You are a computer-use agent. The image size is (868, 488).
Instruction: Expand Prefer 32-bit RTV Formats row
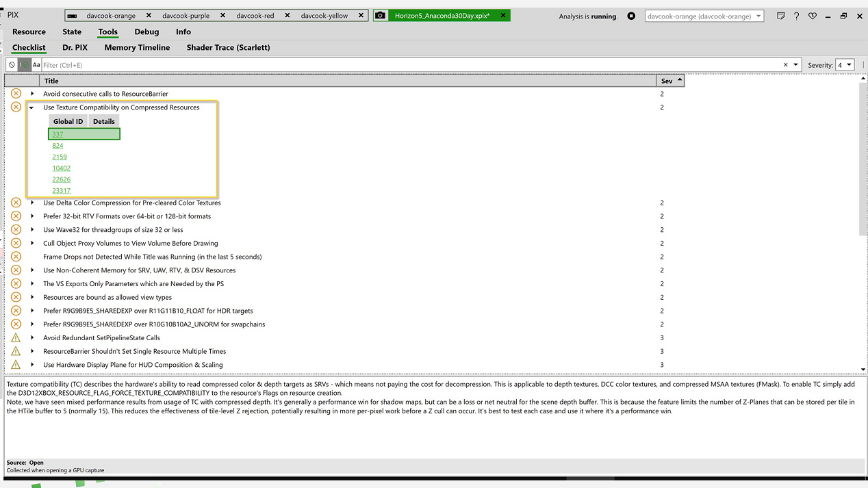click(31, 216)
